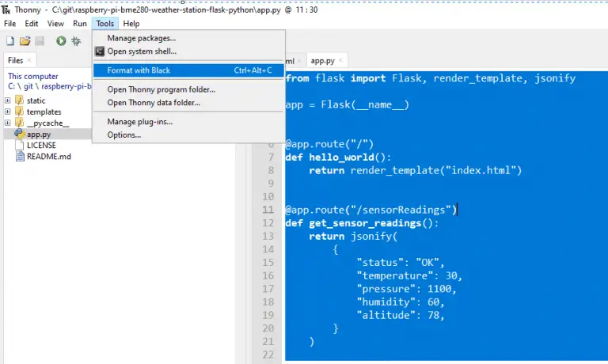The width and height of the screenshot is (608, 364).
Task: Close the open Tools menu
Action: [105, 24]
